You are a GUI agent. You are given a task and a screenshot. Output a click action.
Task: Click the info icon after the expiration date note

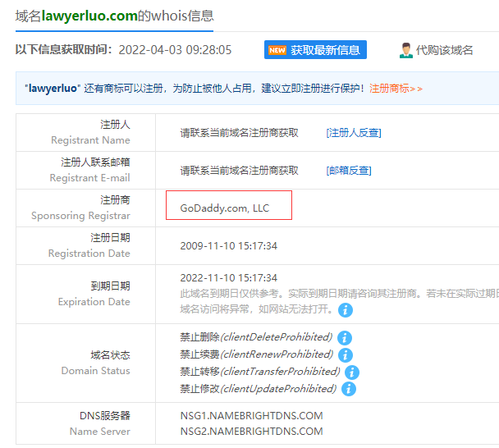tap(346, 309)
